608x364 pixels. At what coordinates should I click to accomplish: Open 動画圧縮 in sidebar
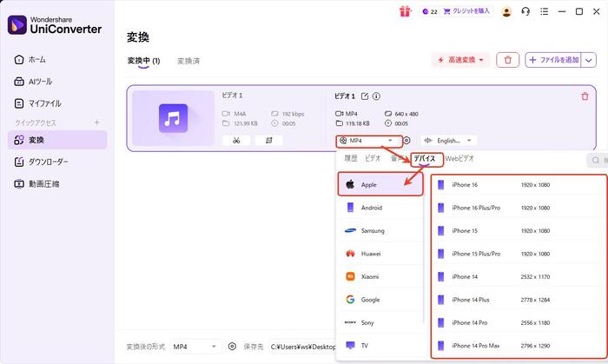36,184
